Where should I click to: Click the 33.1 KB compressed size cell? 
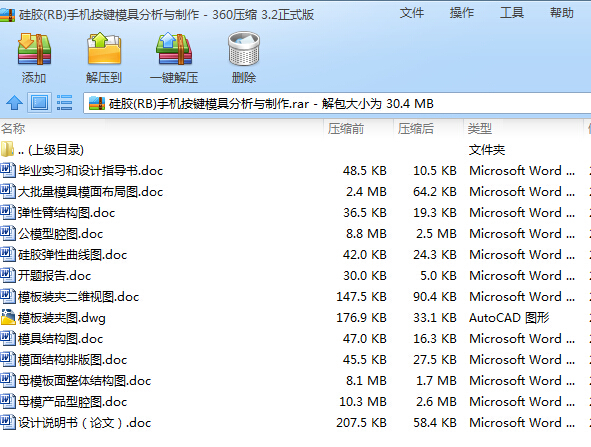click(435, 318)
